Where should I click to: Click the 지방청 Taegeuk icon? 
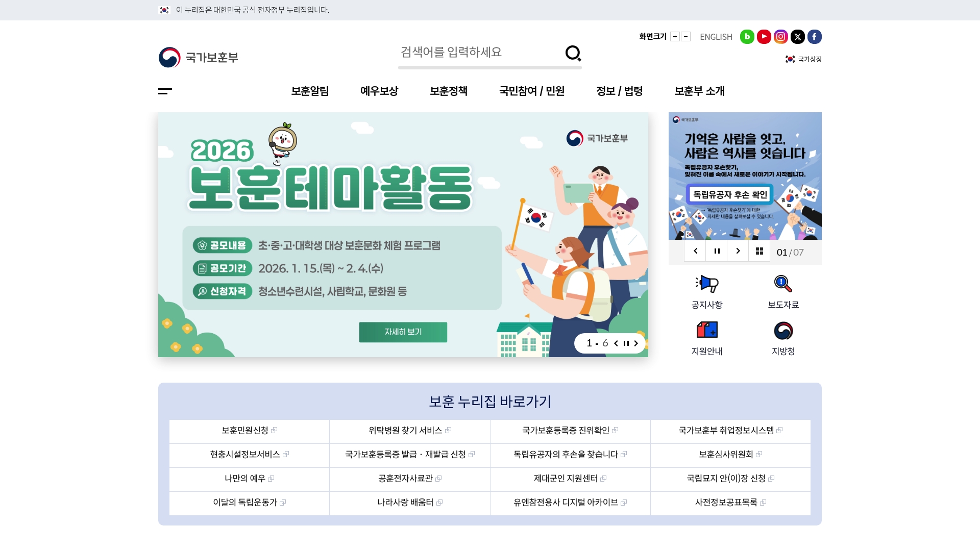pyautogui.click(x=783, y=331)
